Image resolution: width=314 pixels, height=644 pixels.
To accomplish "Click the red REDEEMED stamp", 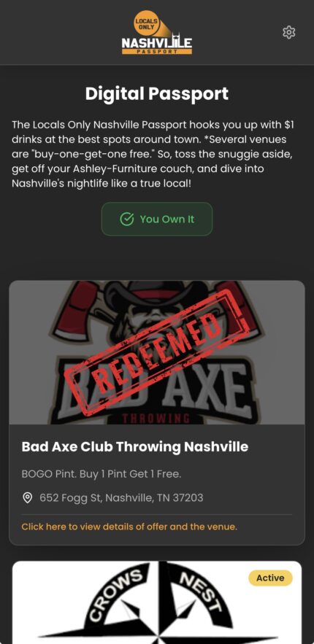I will [x=158, y=353].
